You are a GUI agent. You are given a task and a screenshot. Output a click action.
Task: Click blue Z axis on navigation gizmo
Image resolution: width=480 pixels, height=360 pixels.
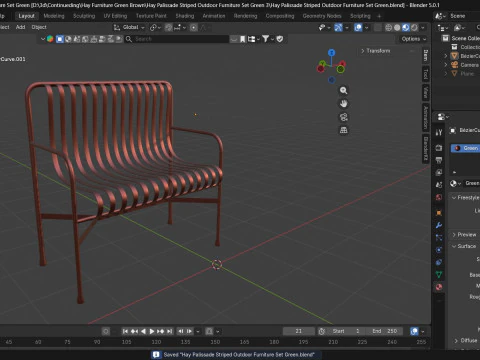[x=331, y=53]
